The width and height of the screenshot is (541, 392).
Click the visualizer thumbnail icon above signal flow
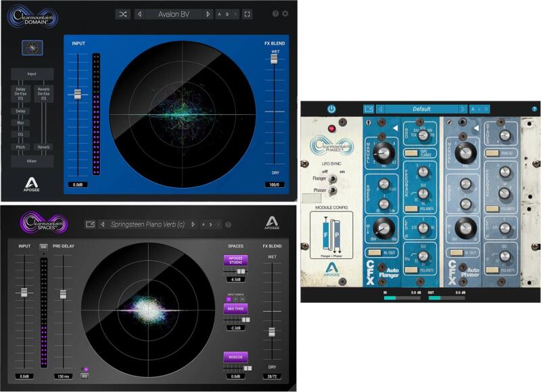coord(32,47)
